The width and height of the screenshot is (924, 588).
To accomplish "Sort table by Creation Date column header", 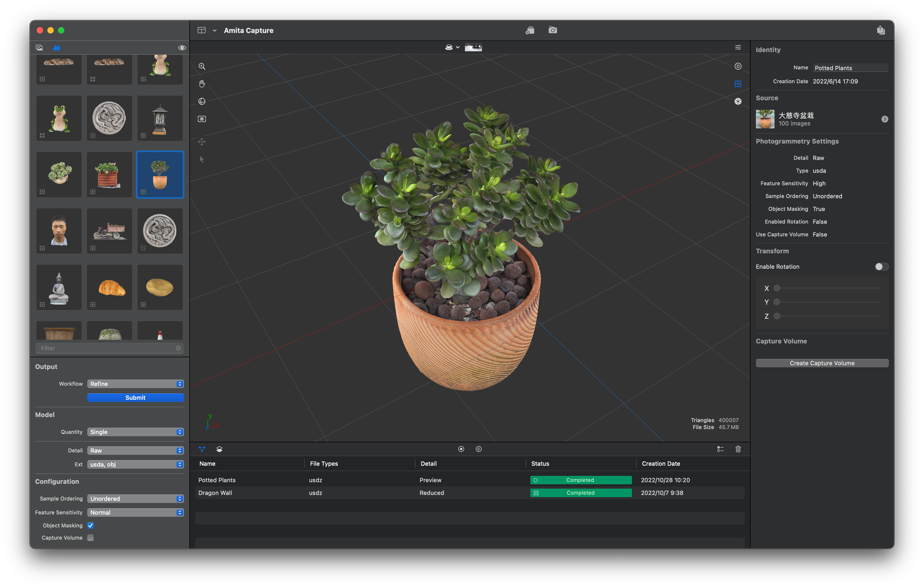I will [661, 463].
